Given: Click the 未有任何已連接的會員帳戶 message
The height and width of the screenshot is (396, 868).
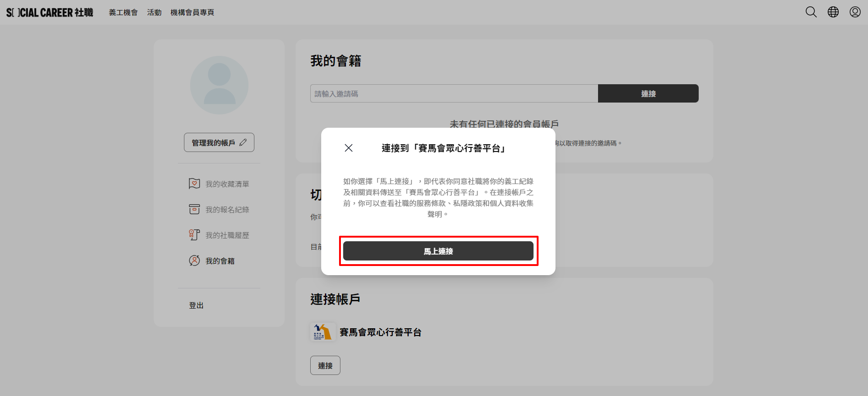Looking at the screenshot, I should (504, 124).
